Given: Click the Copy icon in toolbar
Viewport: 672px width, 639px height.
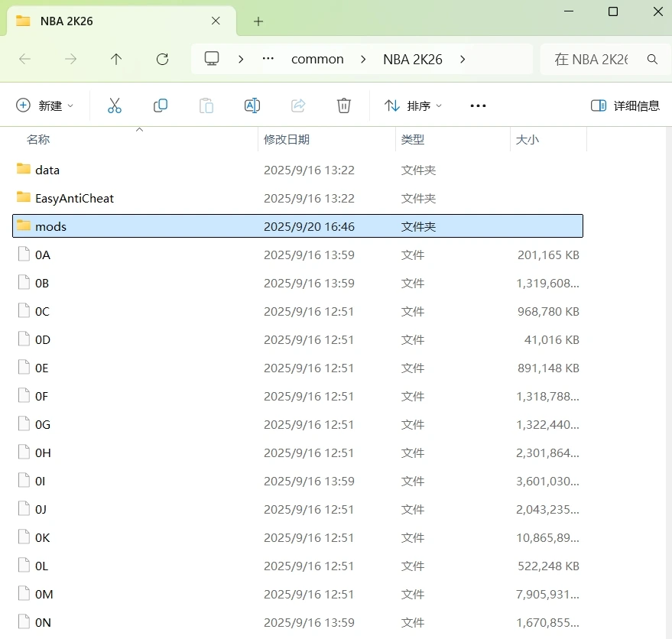Looking at the screenshot, I should click(161, 105).
